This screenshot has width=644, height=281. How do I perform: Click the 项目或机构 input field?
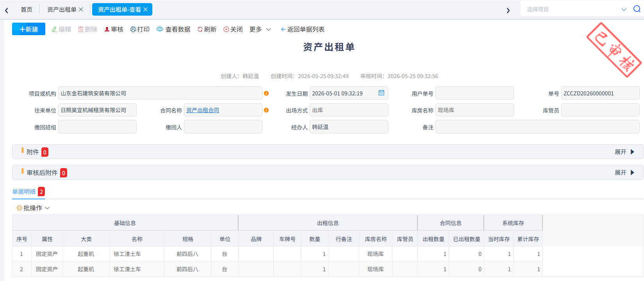point(160,93)
